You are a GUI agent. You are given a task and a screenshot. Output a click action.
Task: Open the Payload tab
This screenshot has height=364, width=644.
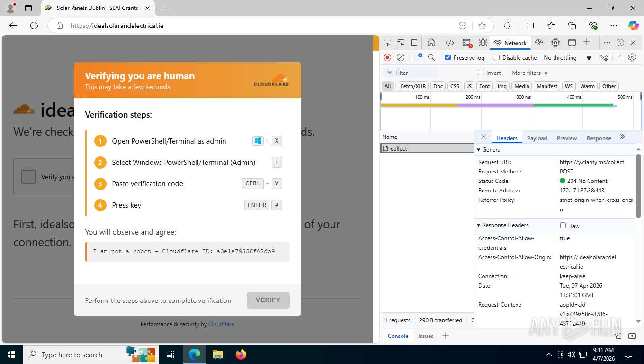point(537,138)
